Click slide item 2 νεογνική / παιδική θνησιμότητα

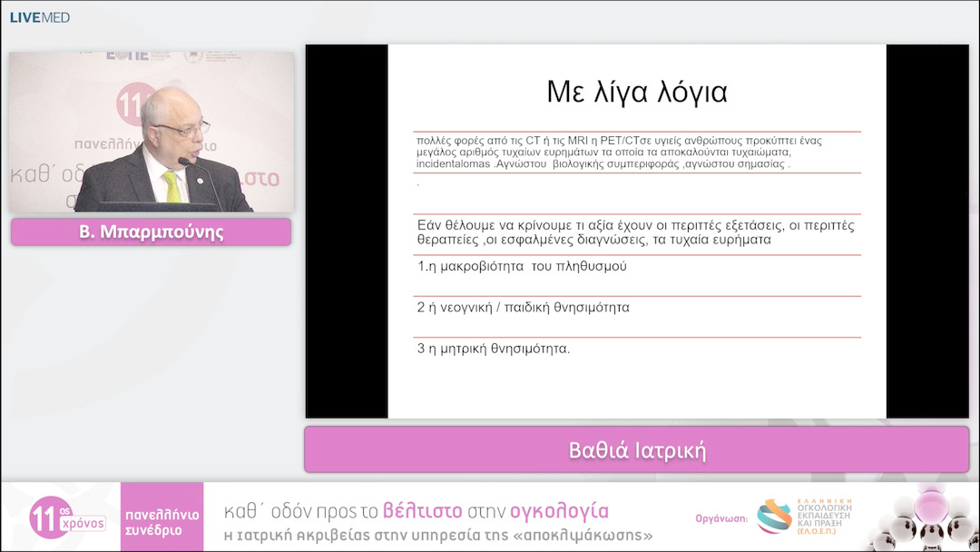(524, 308)
